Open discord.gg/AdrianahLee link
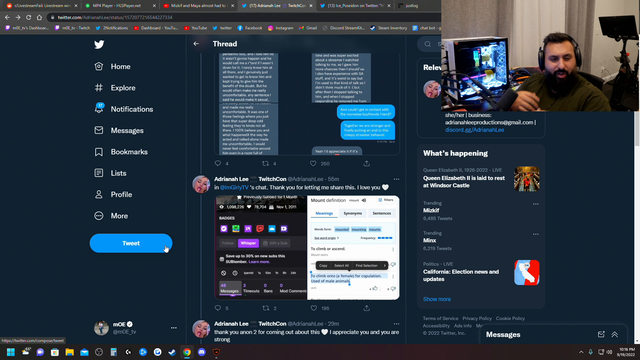This screenshot has height=360, width=640. [x=474, y=130]
